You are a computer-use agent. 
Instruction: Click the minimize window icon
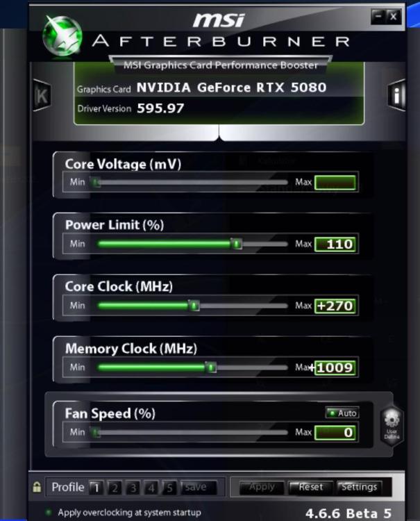(x=378, y=16)
